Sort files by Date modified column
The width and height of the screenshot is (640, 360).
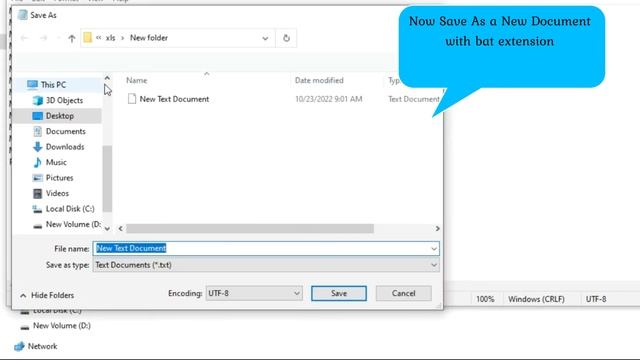coord(319,80)
